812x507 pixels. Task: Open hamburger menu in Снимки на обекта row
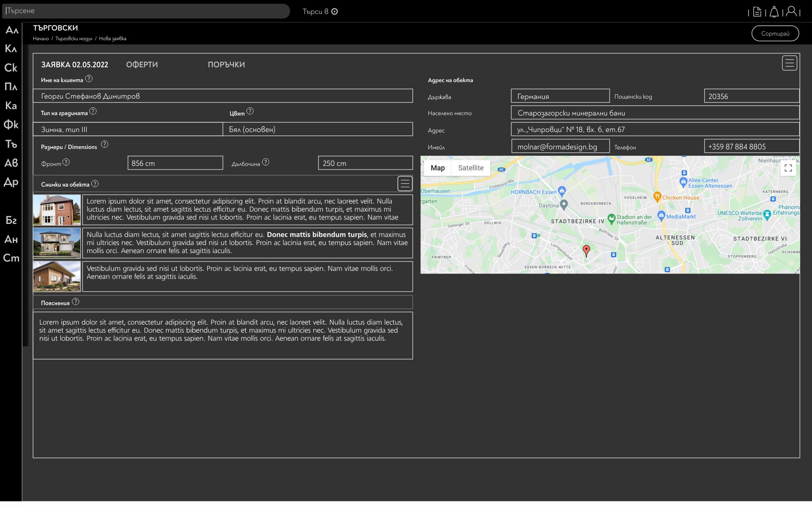pyautogui.click(x=405, y=184)
